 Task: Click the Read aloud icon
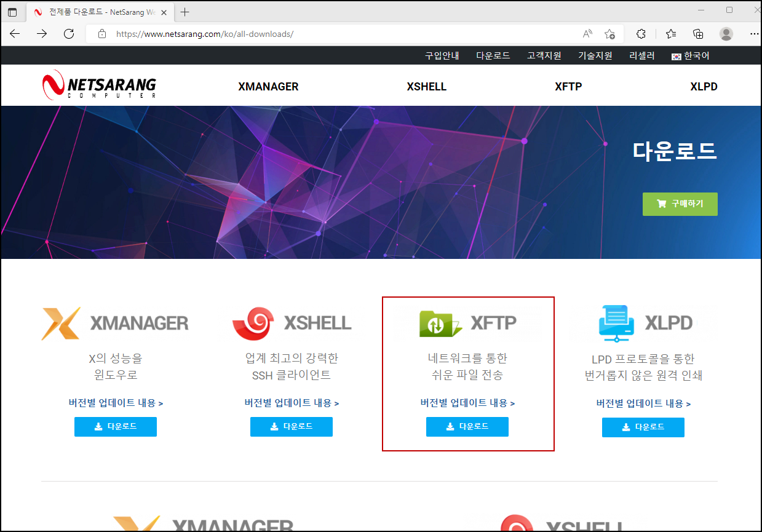coord(587,34)
